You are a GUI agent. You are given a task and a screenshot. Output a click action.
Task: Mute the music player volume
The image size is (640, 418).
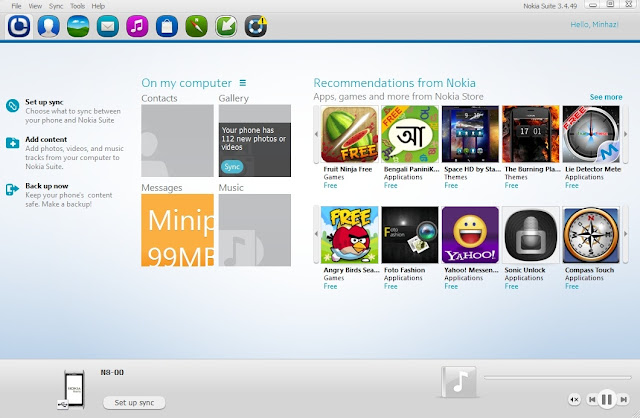[574, 399]
